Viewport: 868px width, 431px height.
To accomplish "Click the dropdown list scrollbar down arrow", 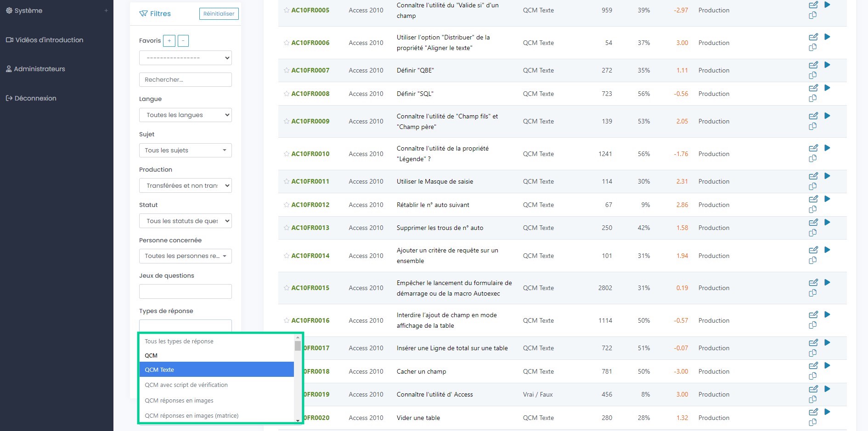I will [298, 420].
